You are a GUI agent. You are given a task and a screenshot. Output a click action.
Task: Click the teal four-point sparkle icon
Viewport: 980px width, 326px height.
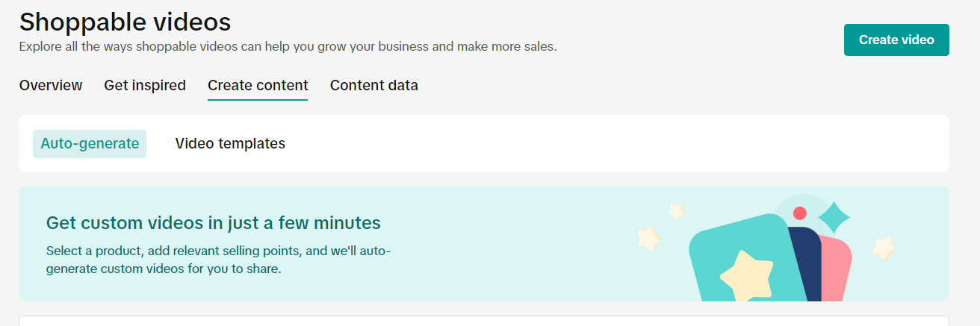click(834, 217)
